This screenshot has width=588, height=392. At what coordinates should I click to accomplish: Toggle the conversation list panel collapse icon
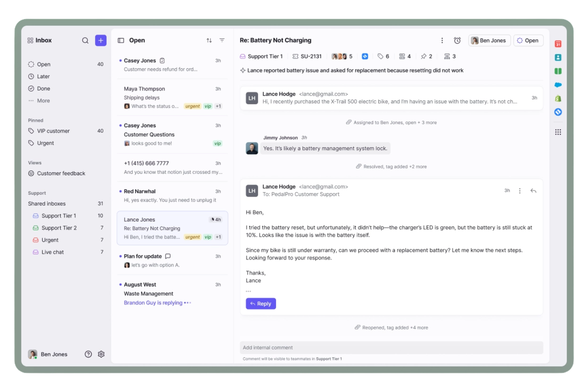tap(120, 40)
